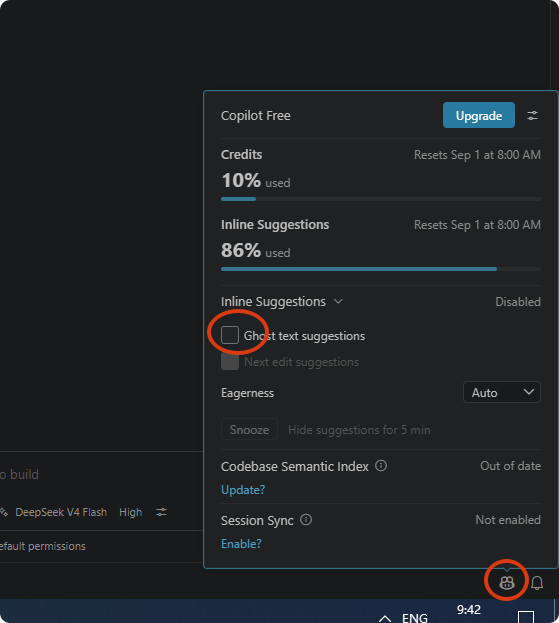Click the Session Sync label
The height and width of the screenshot is (623, 559).
coord(257,520)
